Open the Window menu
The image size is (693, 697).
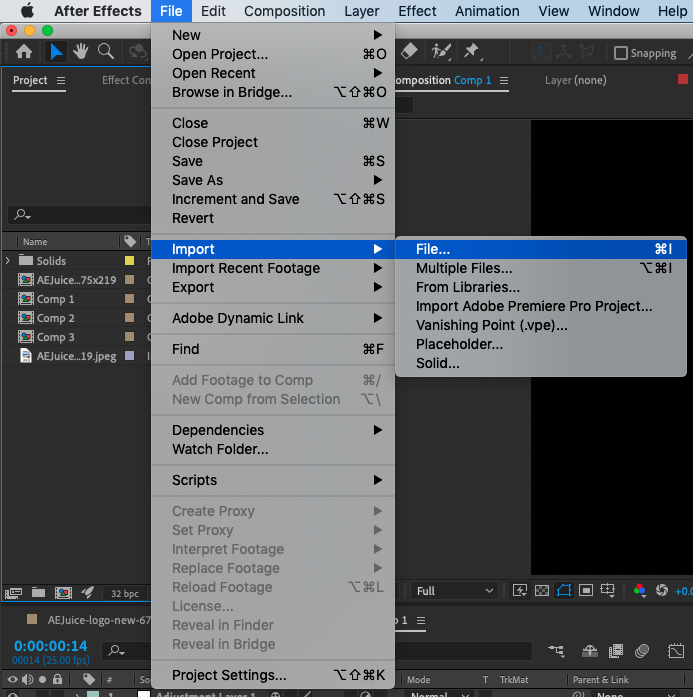(x=613, y=11)
